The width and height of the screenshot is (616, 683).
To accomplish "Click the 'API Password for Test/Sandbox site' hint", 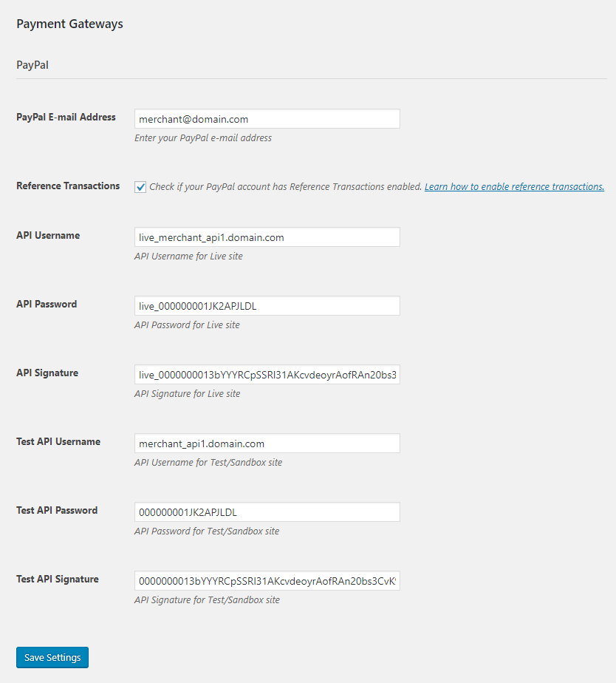I will point(207,531).
